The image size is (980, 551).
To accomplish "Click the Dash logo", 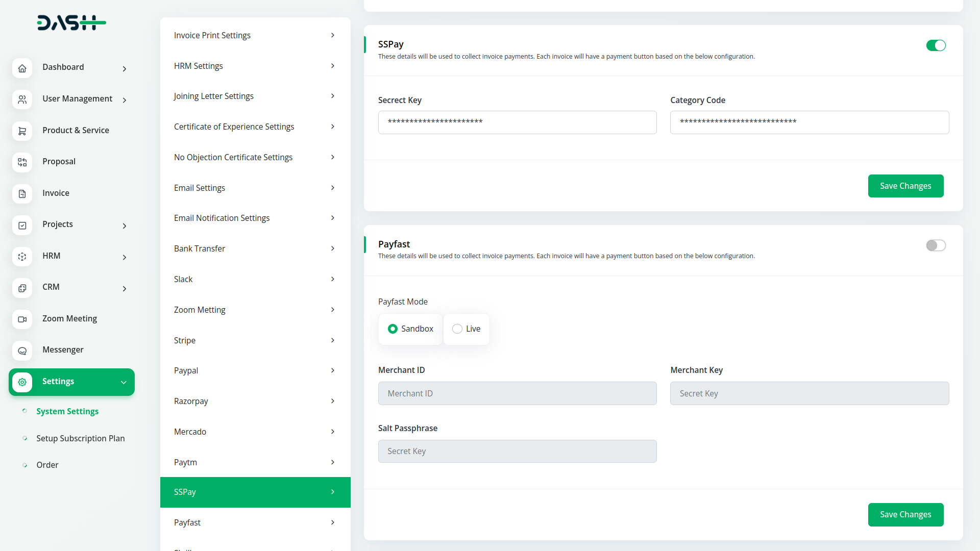I will click(71, 22).
